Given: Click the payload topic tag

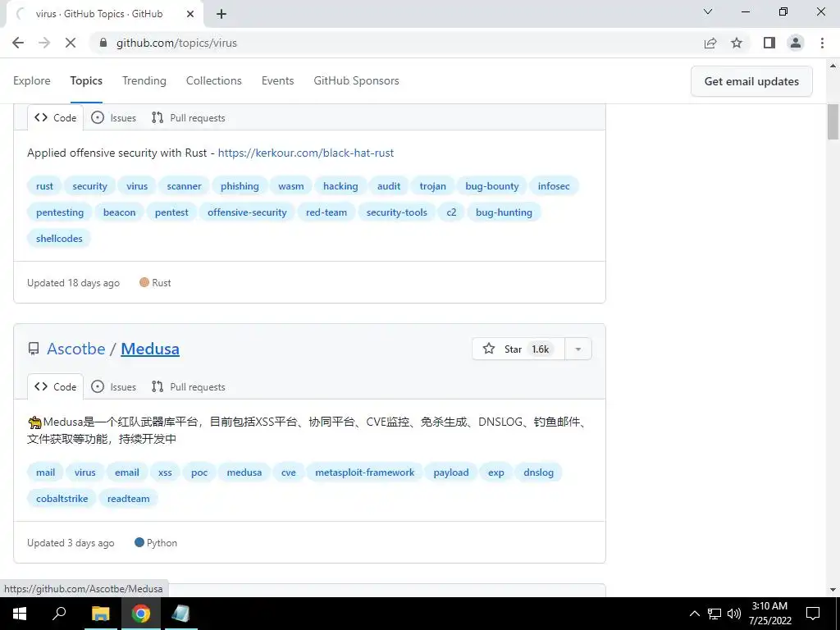Looking at the screenshot, I should (x=451, y=472).
